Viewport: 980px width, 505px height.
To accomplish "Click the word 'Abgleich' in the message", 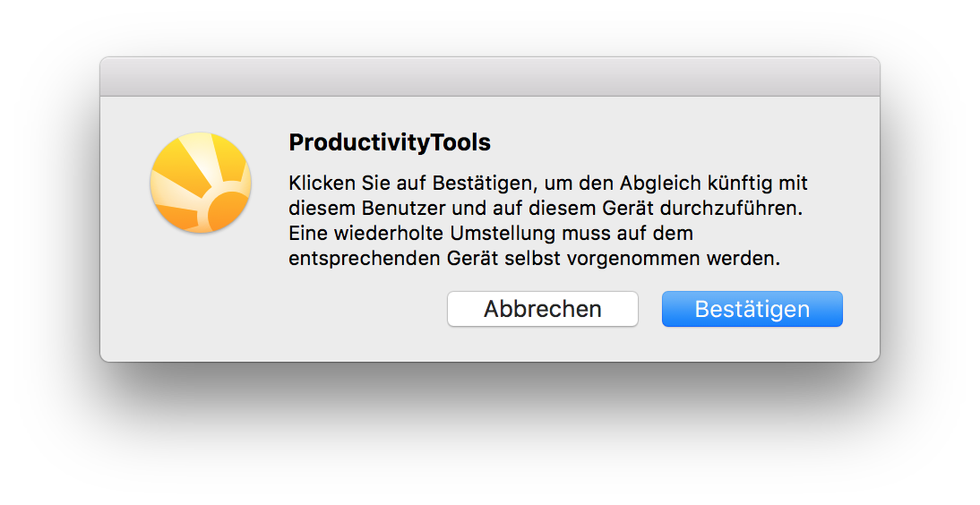I will click(x=660, y=184).
